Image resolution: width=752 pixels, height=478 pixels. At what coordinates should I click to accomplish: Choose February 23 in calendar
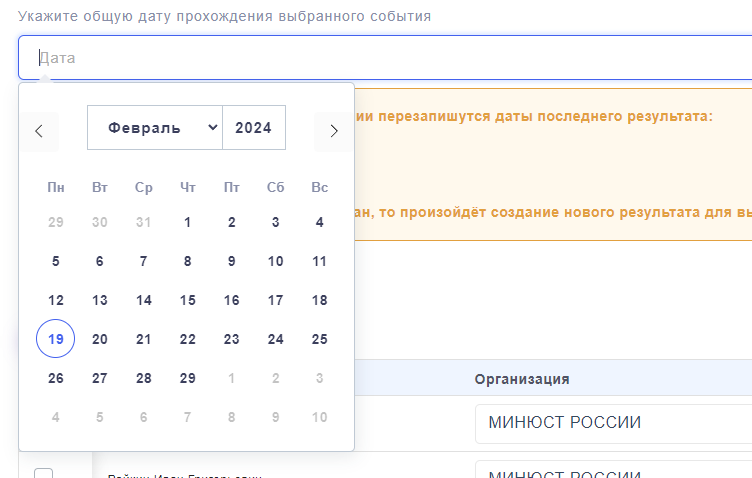point(232,339)
